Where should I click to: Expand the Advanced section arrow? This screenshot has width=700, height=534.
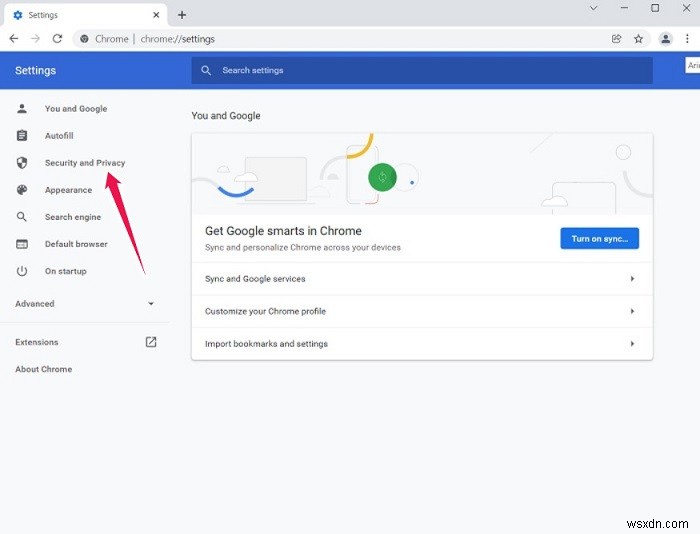coord(151,304)
